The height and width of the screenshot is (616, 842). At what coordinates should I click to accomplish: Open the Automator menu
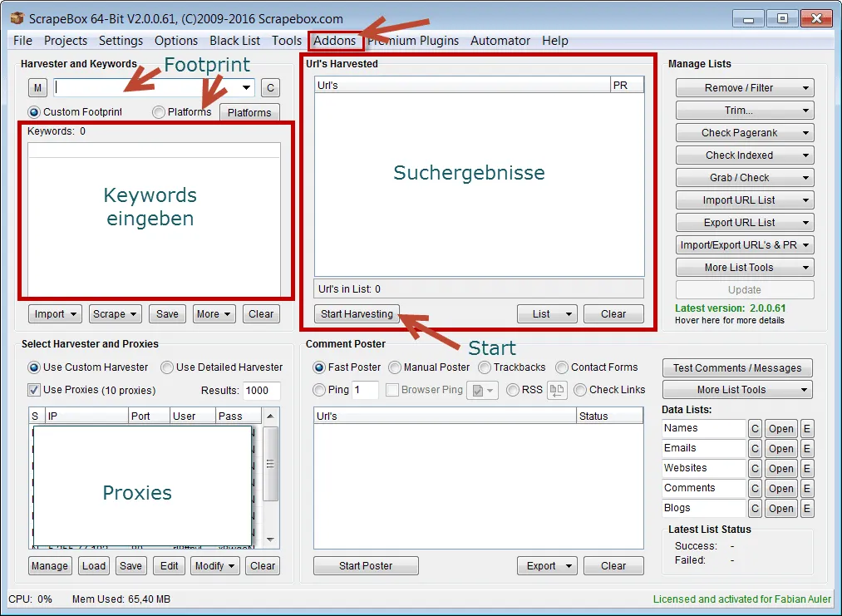coord(500,41)
